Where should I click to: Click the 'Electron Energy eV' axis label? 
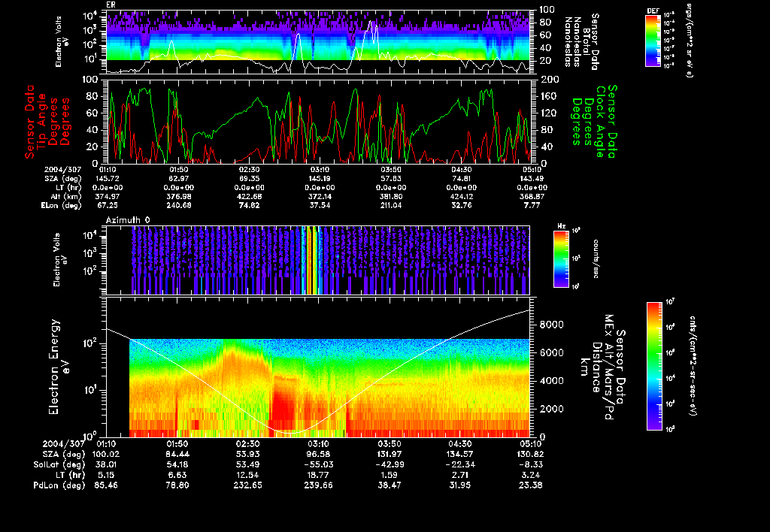pyautogui.click(x=59, y=367)
